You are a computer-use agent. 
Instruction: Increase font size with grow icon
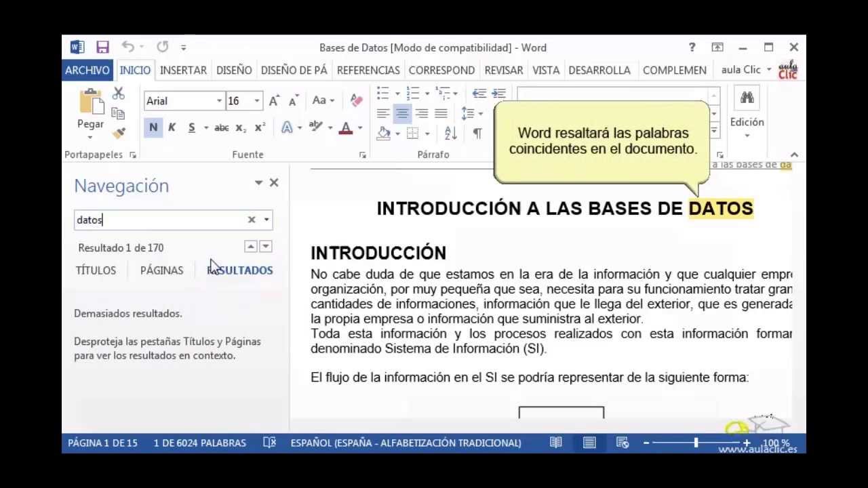tap(274, 101)
